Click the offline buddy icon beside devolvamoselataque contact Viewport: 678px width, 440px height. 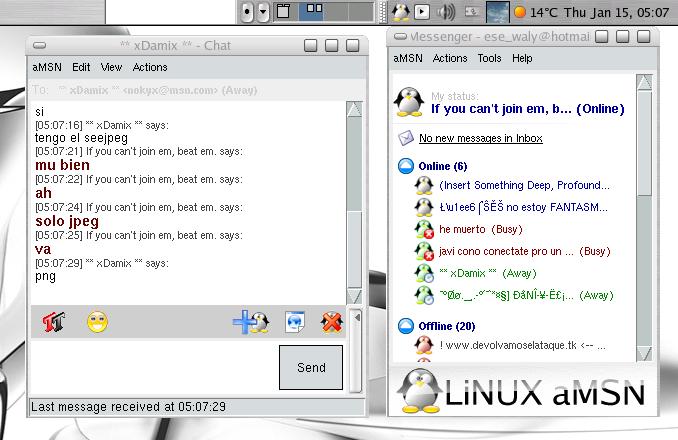[x=424, y=345]
